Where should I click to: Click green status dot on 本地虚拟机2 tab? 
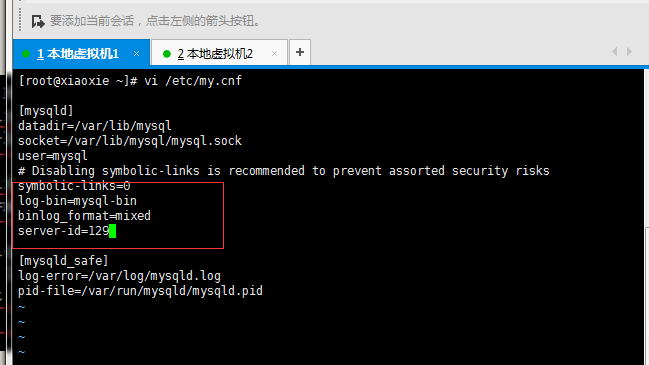(167, 54)
